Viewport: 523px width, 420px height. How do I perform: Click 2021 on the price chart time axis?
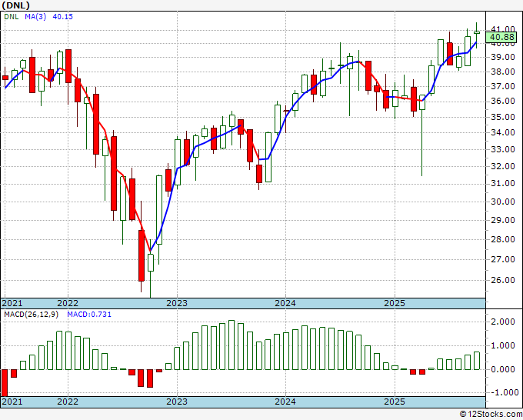pos(12,303)
